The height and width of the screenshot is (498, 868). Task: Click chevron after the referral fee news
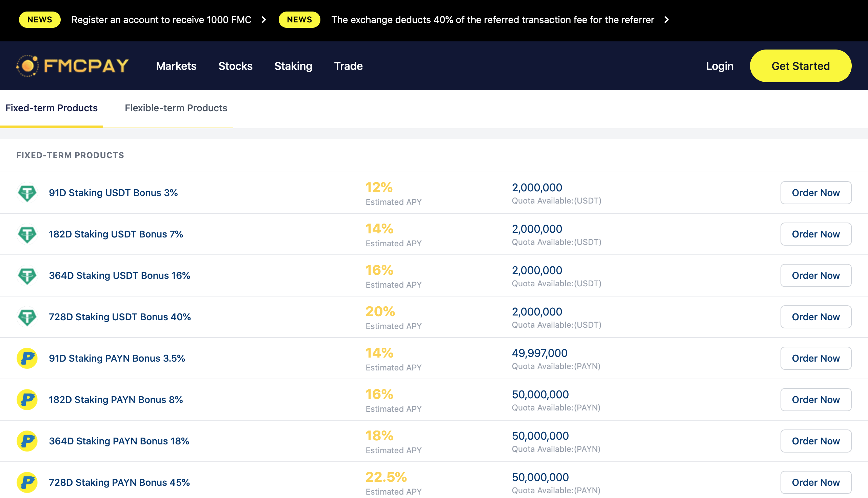(666, 20)
